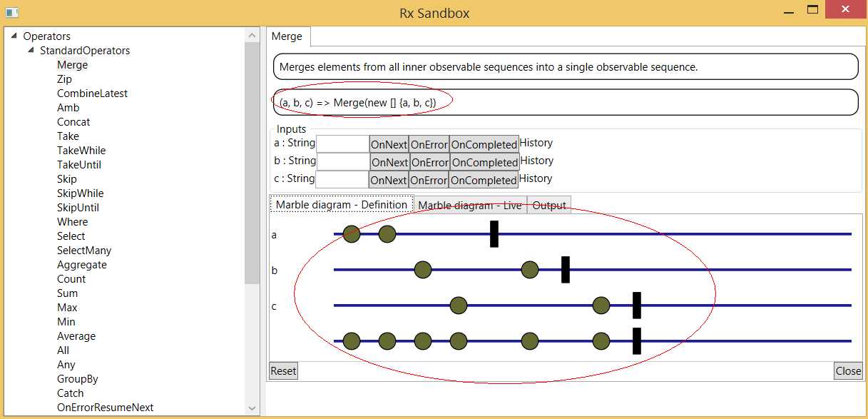Click first marble on sequence a
This screenshot has height=419, width=868.
coord(352,233)
